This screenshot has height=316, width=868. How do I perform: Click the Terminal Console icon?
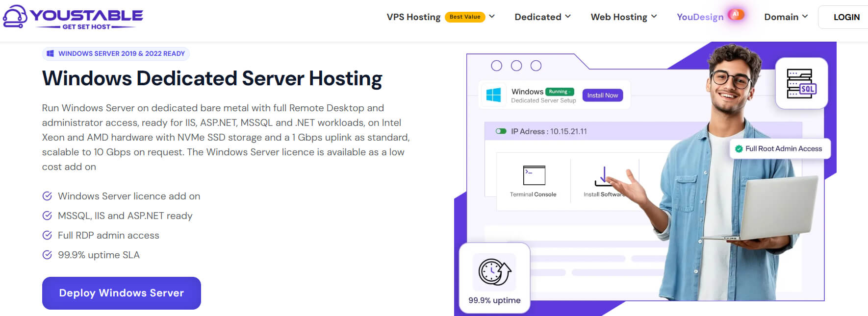pyautogui.click(x=534, y=175)
